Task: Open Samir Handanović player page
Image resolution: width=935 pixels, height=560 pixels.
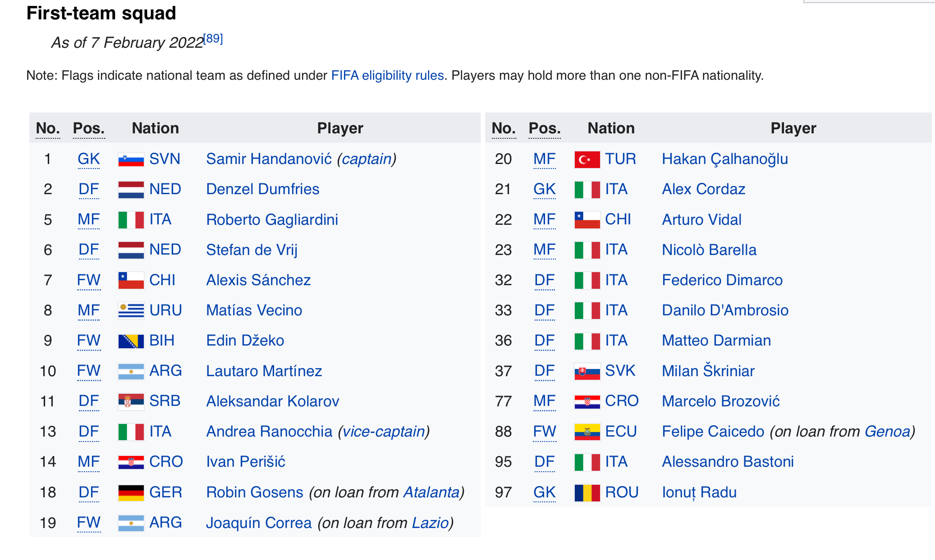Action: click(269, 159)
